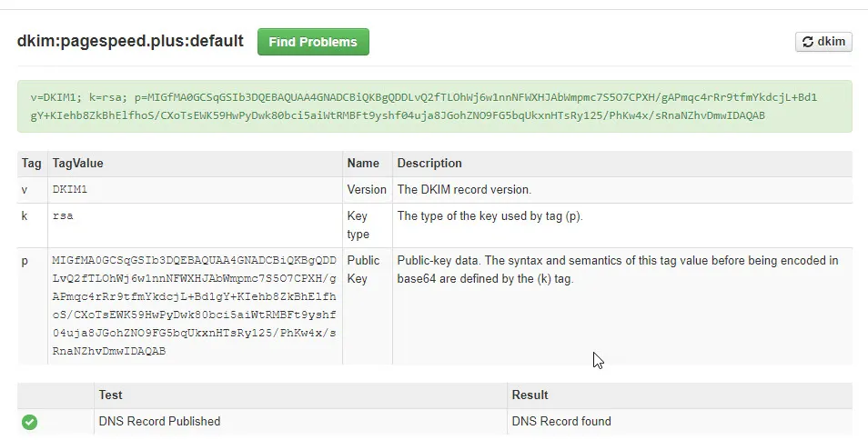Click the Tag column header
Viewport: 868px width, 440px height.
[x=32, y=163]
